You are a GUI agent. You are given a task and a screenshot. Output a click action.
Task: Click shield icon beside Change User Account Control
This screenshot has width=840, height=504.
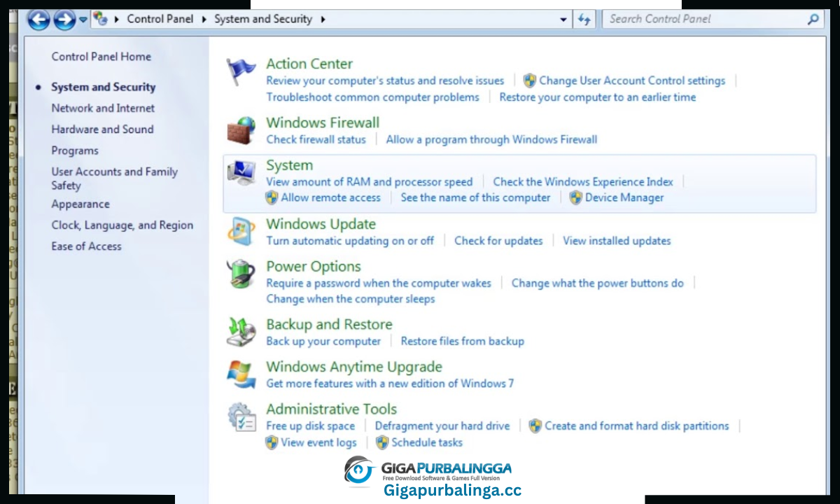pyautogui.click(x=530, y=80)
